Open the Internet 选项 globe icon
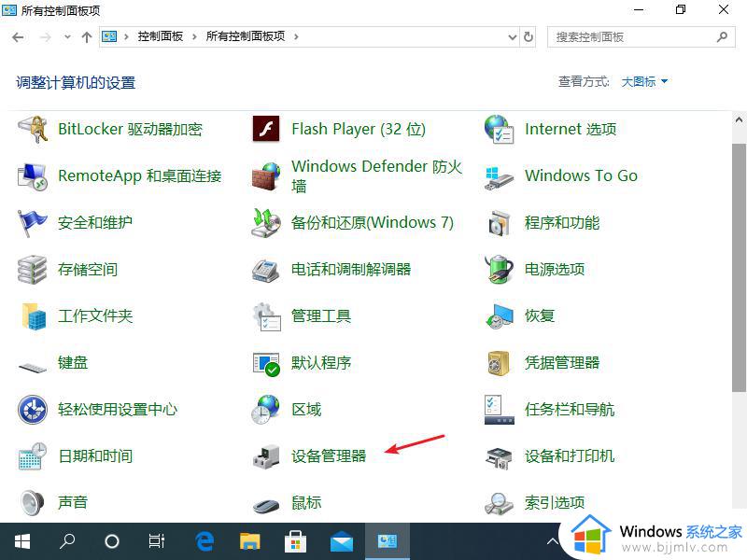Viewport: 747px width, 560px height. 499,129
